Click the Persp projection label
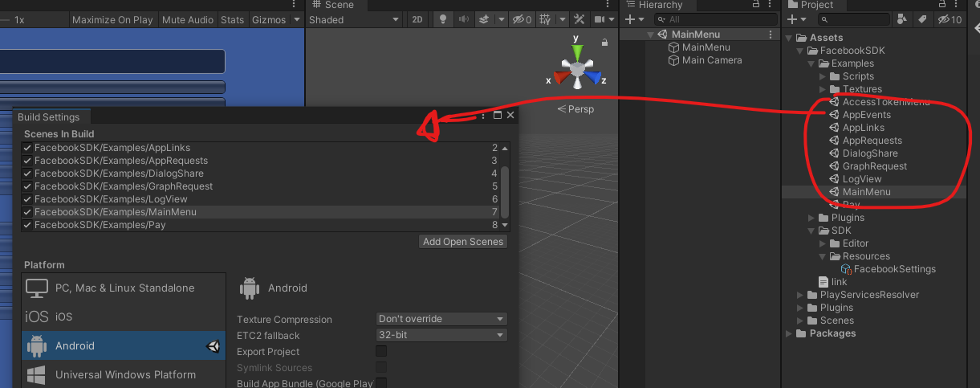 [x=575, y=108]
